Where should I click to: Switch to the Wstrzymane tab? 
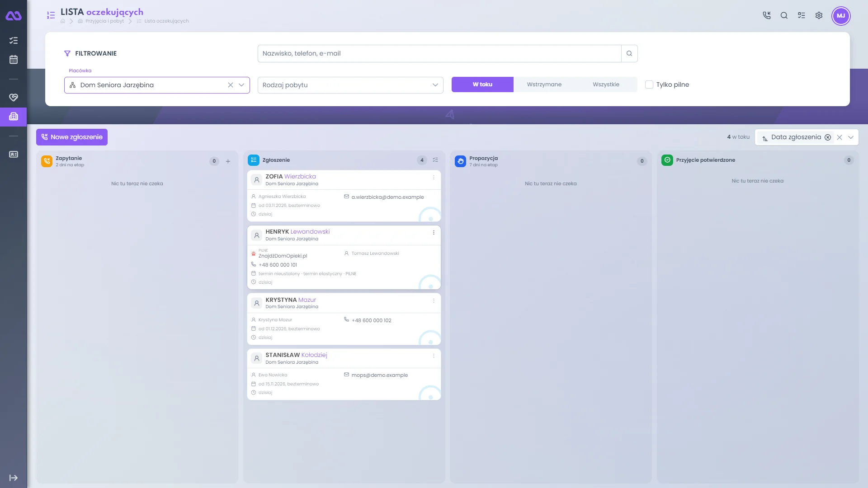pos(544,84)
